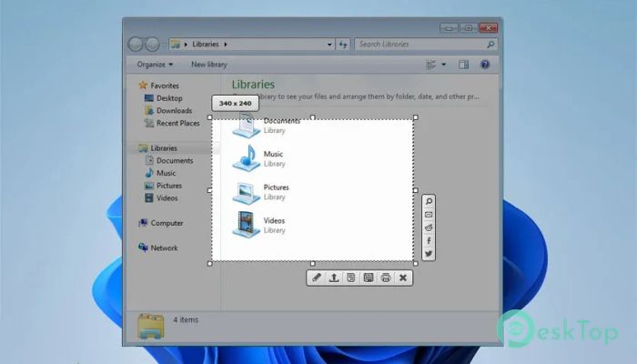This screenshot has width=637, height=364.
Task: Click the 340 x 240 size label
Action: tap(235, 103)
